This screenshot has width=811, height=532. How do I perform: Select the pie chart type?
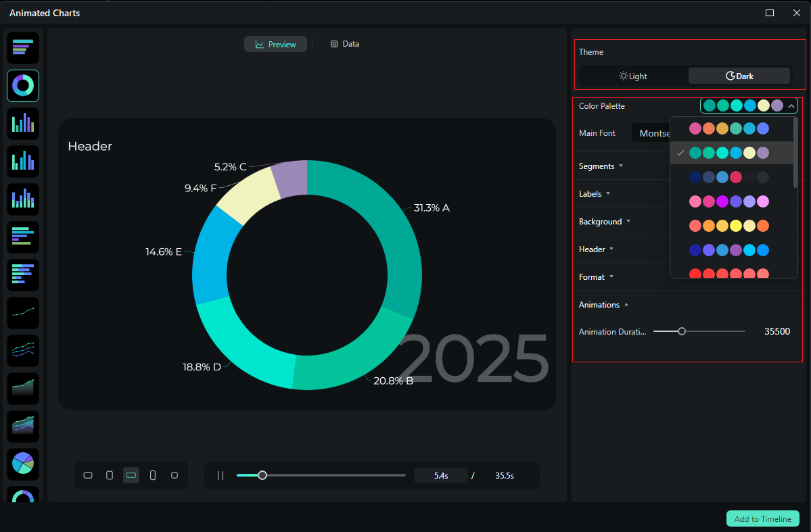pyautogui.click(x=22, y=464)
